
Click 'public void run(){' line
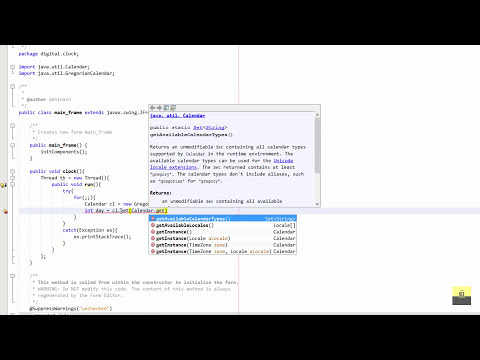pos(76,184)
